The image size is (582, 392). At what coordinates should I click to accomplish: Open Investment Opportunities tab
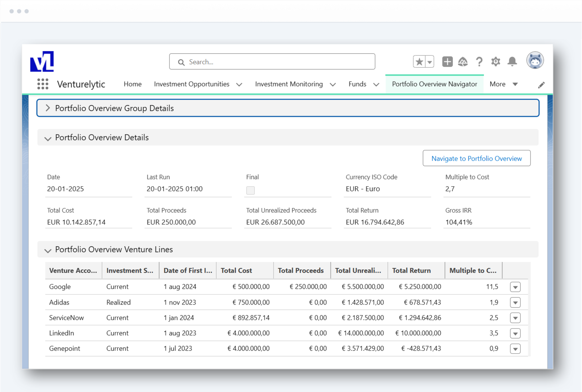coord(192,84)
